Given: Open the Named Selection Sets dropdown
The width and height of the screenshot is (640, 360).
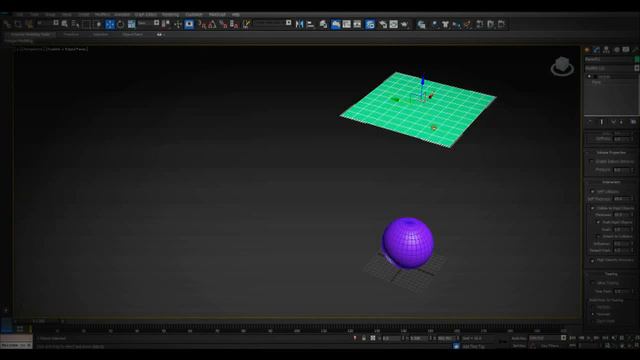Looking at the screenshot, I should pos(272,23).
